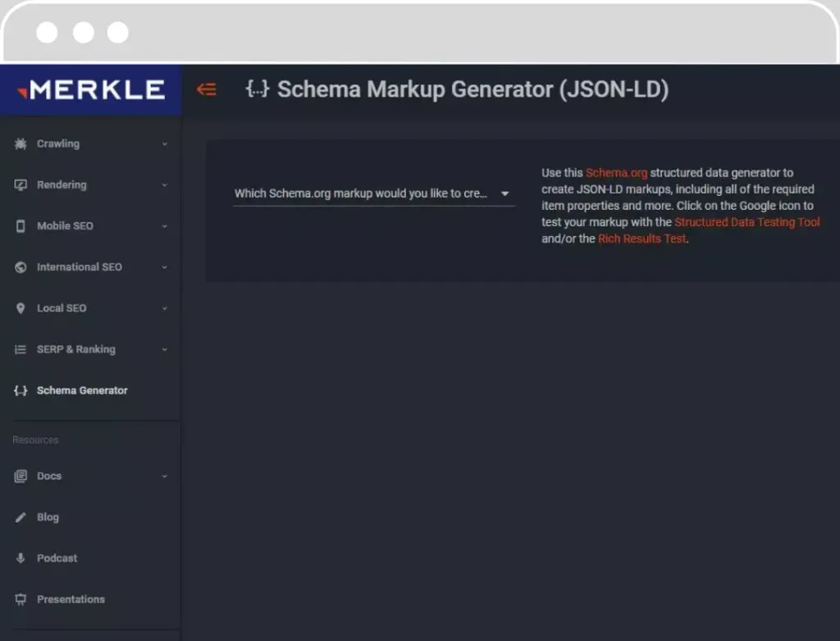Click the markup dropdown arrow
Viewport: 840px width, 641px height.
pos(504,193)
